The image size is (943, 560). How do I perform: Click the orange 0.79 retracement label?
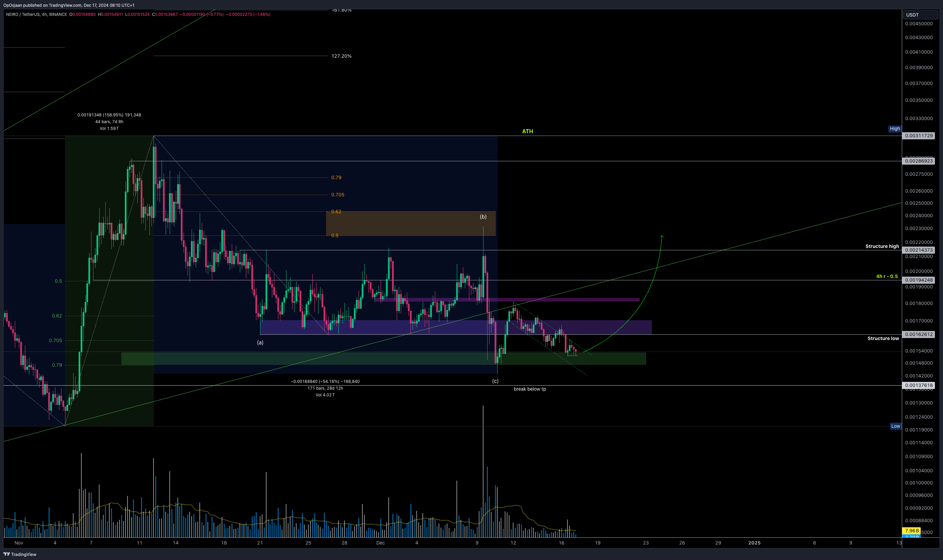point(336,178)
